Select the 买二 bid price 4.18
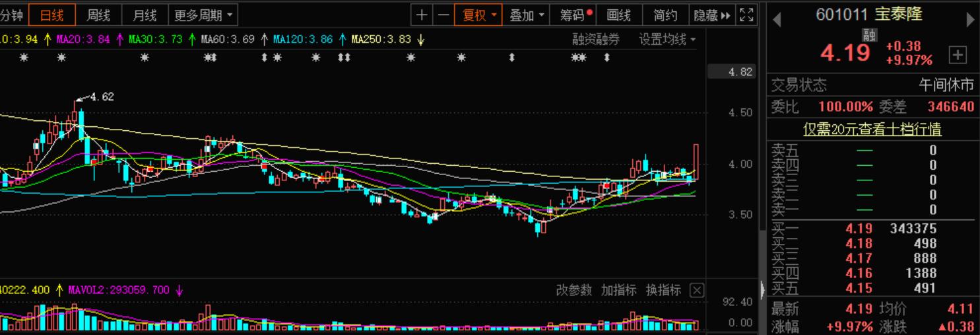The height and width of the screenshot is (335, 980). coord(859,244)
